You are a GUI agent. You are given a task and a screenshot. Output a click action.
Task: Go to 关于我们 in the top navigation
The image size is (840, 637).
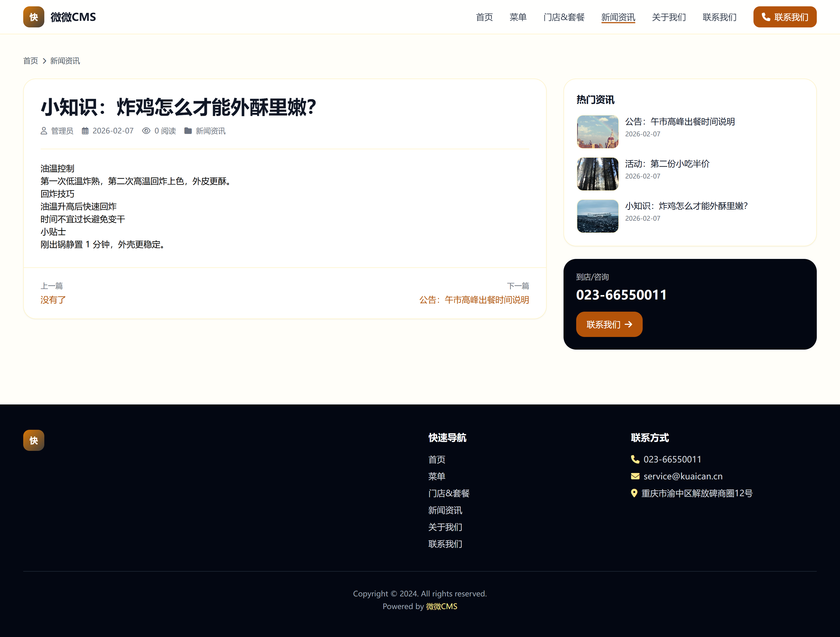coord(669,17)
